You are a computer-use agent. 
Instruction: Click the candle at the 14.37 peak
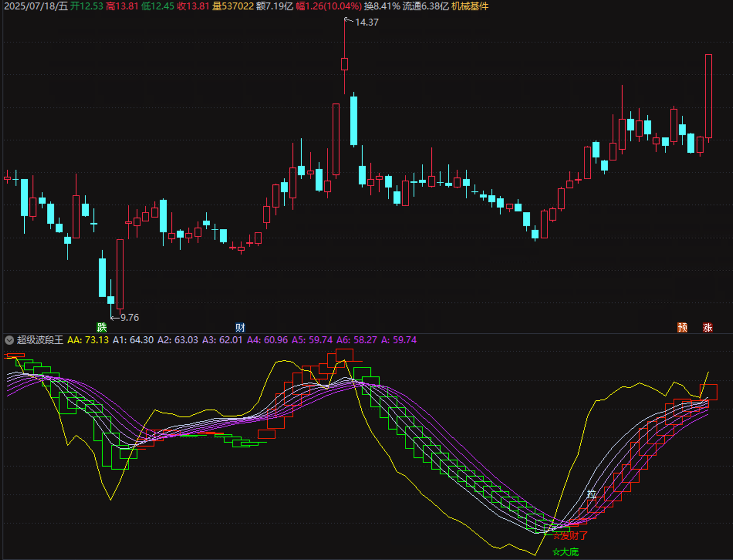pos(345,64)
